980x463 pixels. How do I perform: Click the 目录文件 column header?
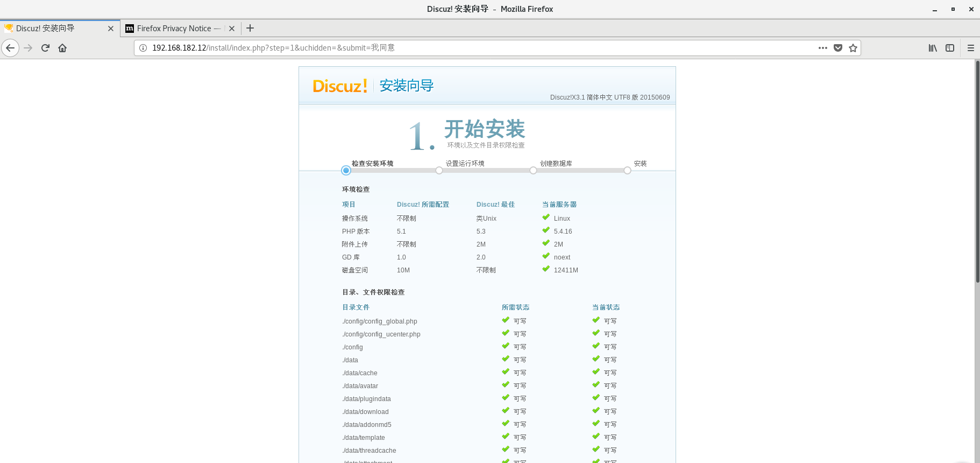point(356,307)
